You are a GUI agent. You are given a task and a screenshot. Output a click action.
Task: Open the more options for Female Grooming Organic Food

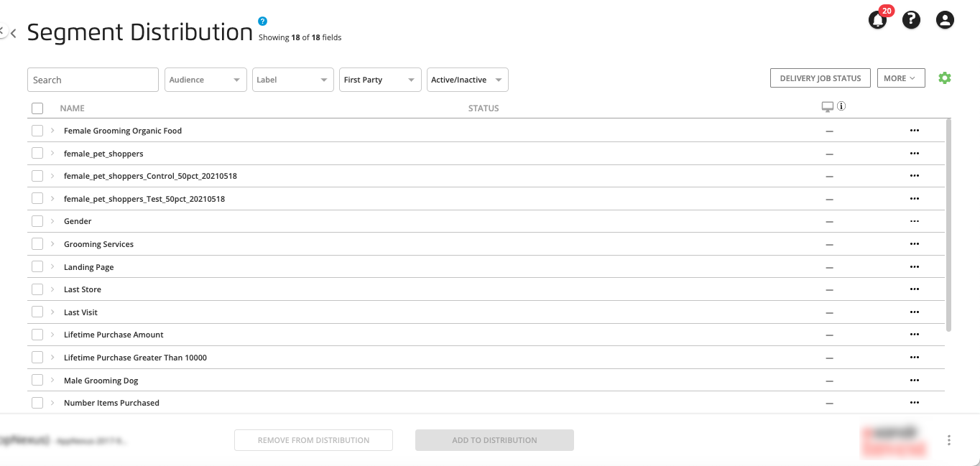[x=915, y=131]
